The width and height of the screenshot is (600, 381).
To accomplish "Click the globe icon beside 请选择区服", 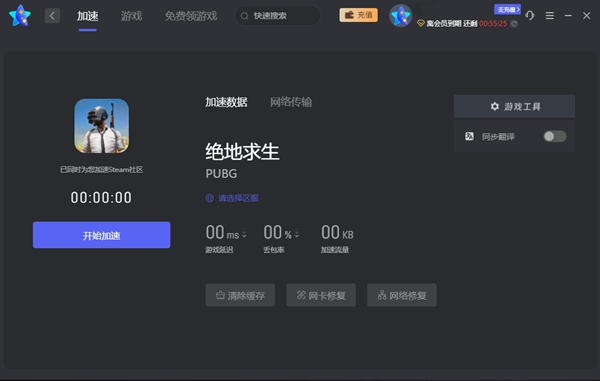I will [210, 198].
